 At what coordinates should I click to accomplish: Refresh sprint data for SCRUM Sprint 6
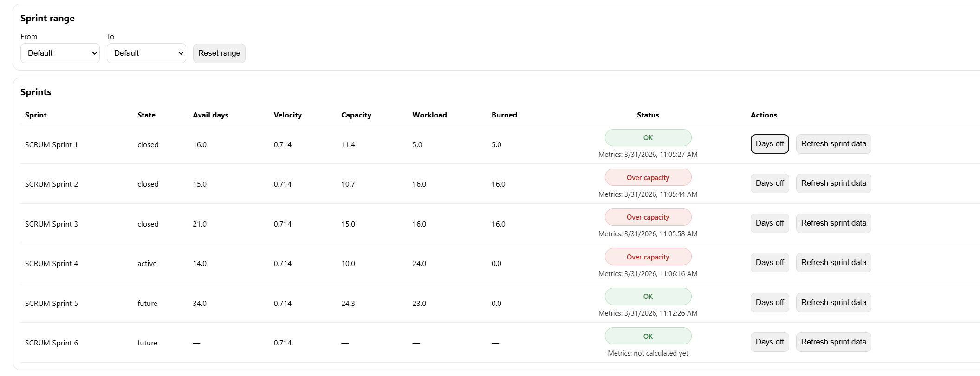[833, 342]
